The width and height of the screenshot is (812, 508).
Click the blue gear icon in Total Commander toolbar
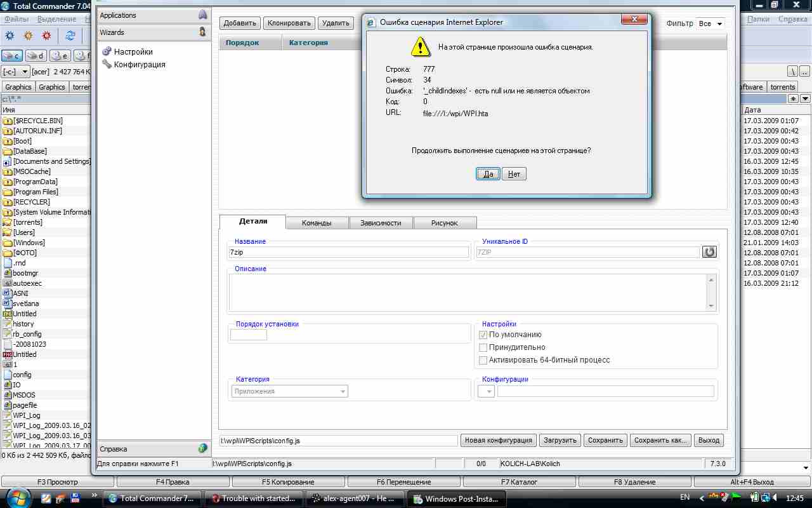(x=10, y=36)
